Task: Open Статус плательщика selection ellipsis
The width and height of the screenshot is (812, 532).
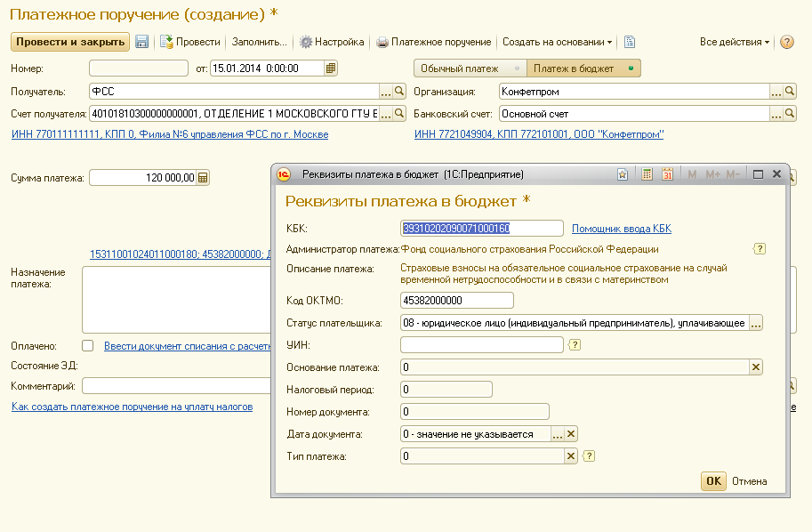Action: point(756,323)
